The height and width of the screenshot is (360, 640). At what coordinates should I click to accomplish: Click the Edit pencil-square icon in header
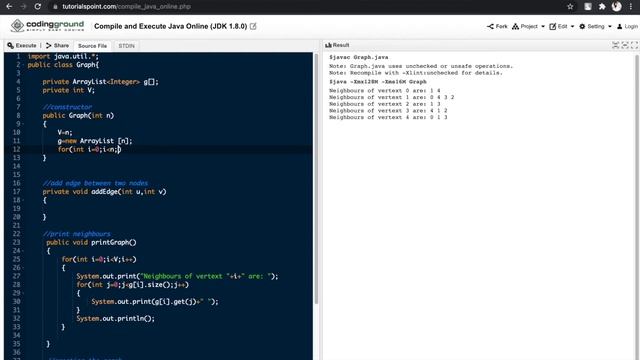(x=553, y=26)
